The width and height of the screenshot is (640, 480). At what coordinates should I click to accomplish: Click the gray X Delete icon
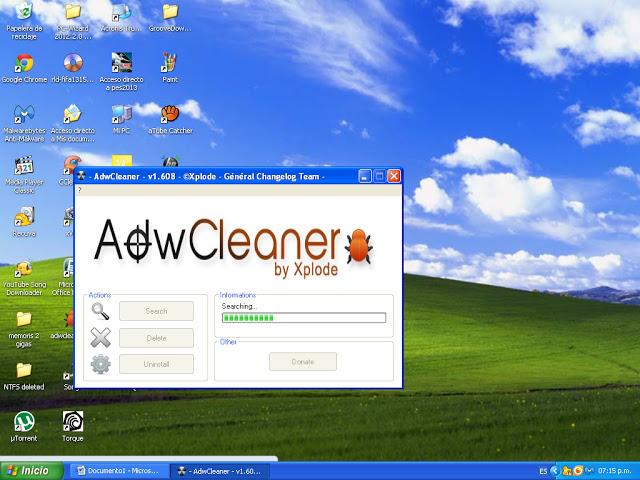[x=100, y=338]
